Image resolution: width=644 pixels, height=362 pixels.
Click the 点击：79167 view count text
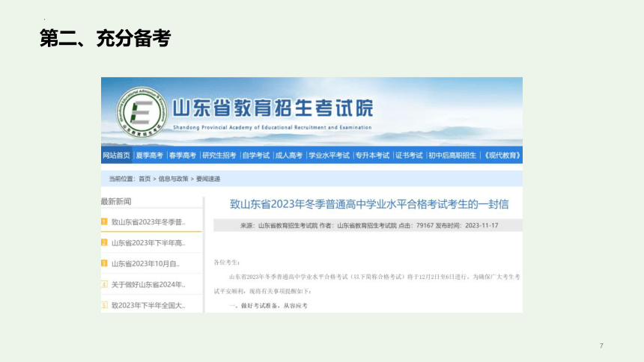click(416, 225)
